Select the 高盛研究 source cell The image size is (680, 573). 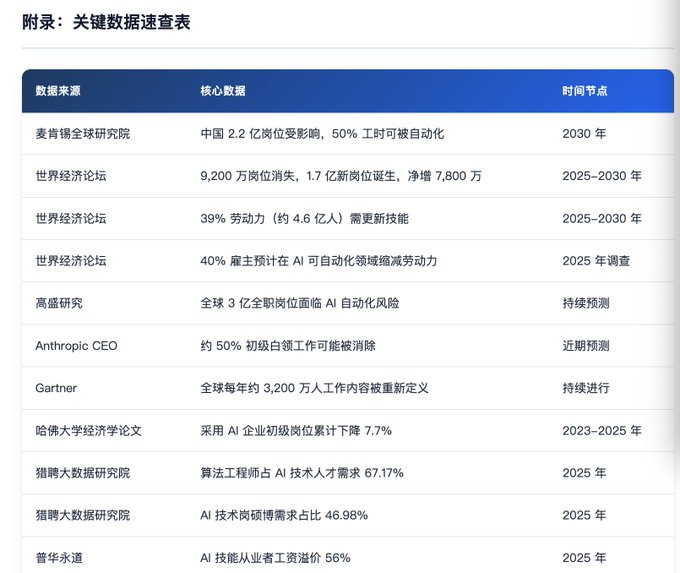pos(59,303)
